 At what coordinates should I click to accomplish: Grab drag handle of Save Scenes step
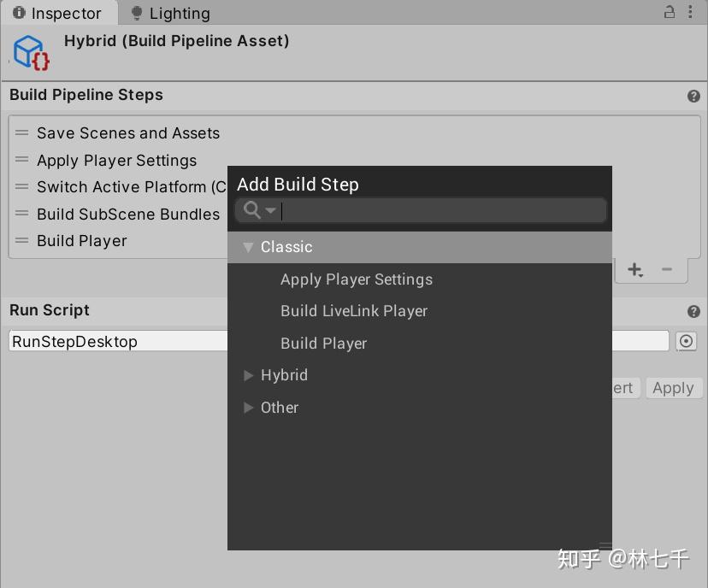22,133
